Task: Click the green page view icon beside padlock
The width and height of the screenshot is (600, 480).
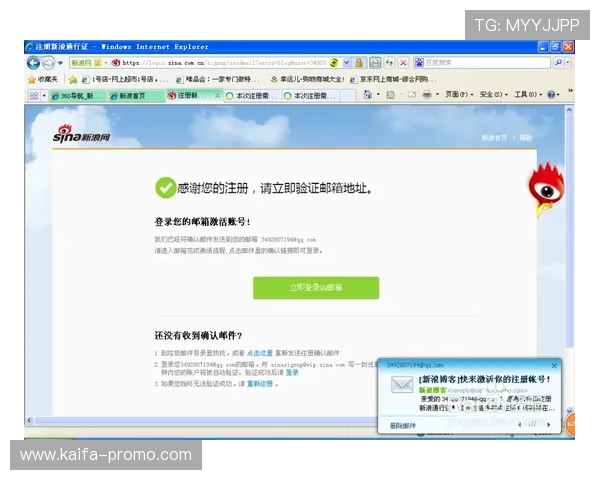Action: pyautogui.click(x=375, y=63)
